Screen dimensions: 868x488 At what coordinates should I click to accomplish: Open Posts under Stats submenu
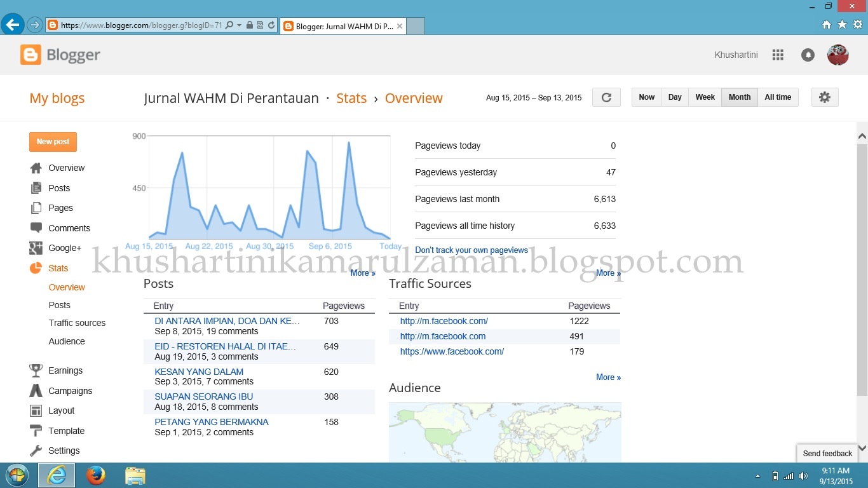pyautogui.click(x=59, y=305)
